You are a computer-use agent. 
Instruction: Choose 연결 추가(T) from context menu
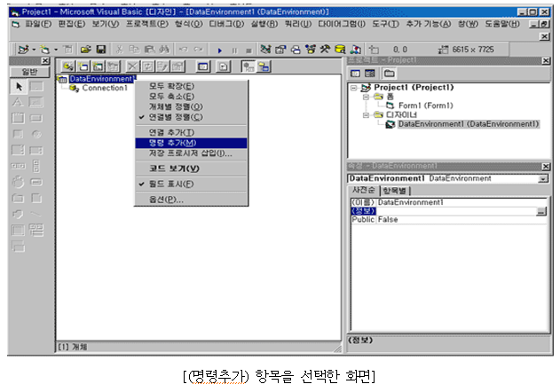[191, 132]
